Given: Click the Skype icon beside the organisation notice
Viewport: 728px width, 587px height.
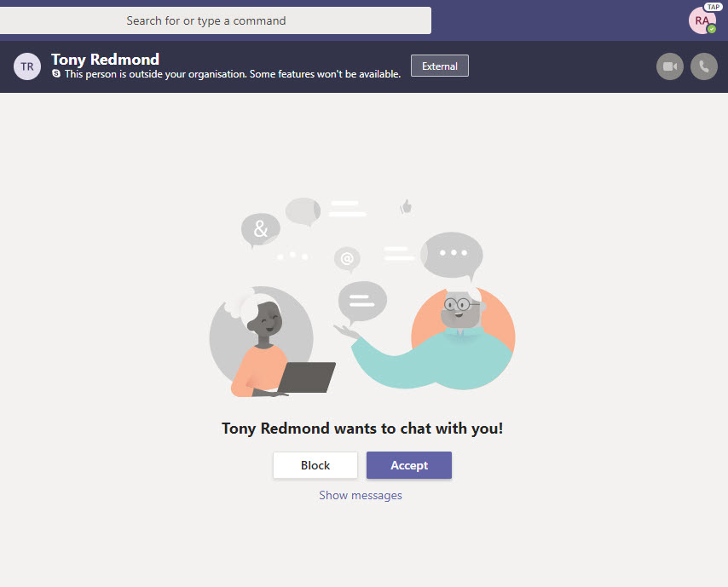Looking at the screenshot, I should coord(56,75).
